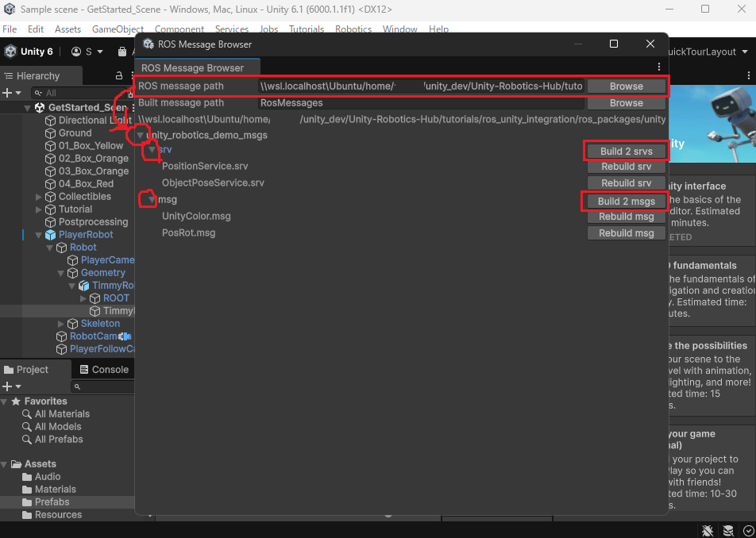756x538 pixels.
Task: Open the QuickTourLayout layout dropdown
Action: click(x=708, y=52)
